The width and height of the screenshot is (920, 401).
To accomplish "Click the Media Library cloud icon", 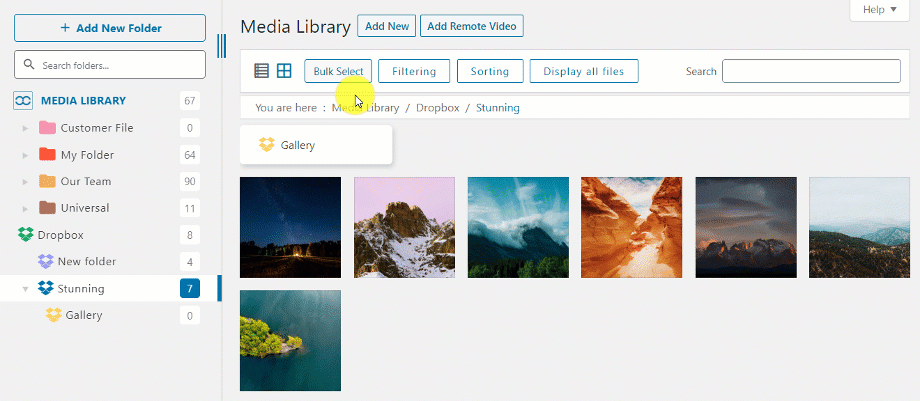I will click(x=24, y=101).
